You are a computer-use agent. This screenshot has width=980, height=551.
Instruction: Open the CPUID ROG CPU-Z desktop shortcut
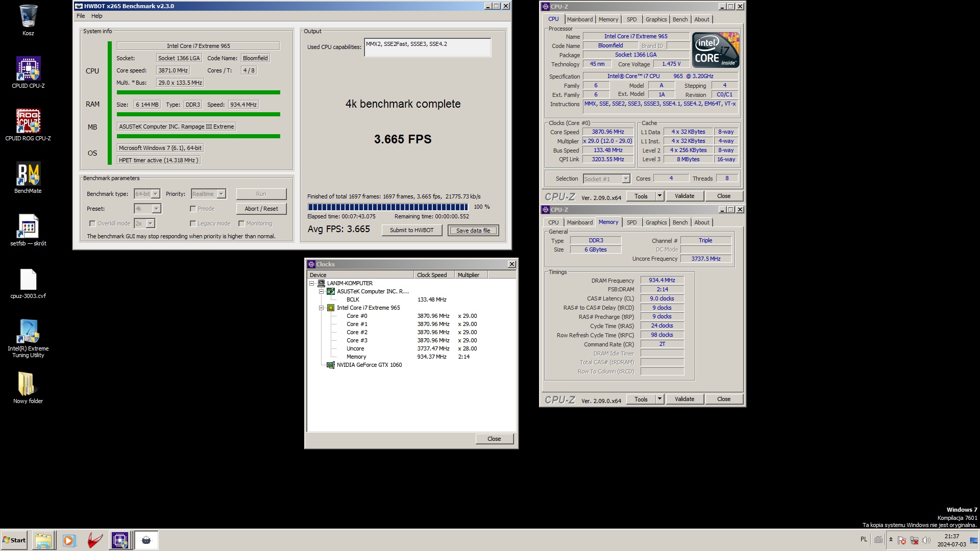pyautogui.click(x=28, y=121)
